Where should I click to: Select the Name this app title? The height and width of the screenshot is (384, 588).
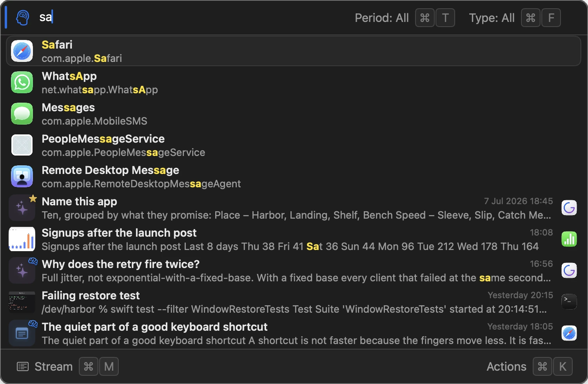79,201
